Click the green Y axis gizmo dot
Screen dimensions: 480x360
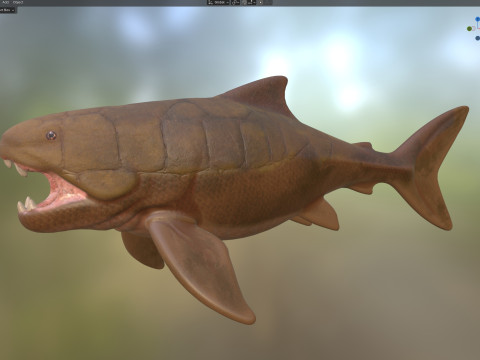point(470,29)
